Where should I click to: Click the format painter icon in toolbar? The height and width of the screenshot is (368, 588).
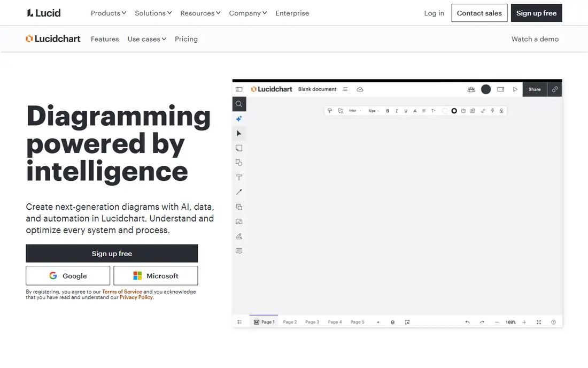click(330, 111)
